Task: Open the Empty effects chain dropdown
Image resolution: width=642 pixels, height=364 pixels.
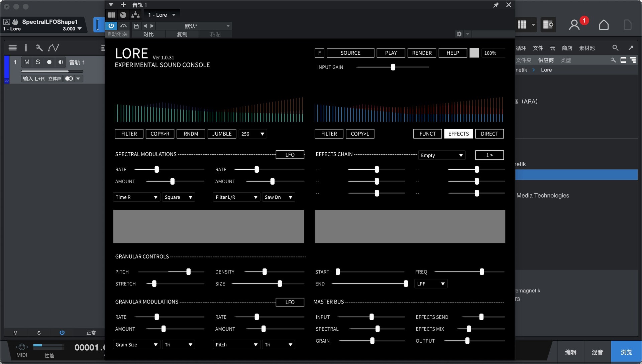Action: point(442,155)
